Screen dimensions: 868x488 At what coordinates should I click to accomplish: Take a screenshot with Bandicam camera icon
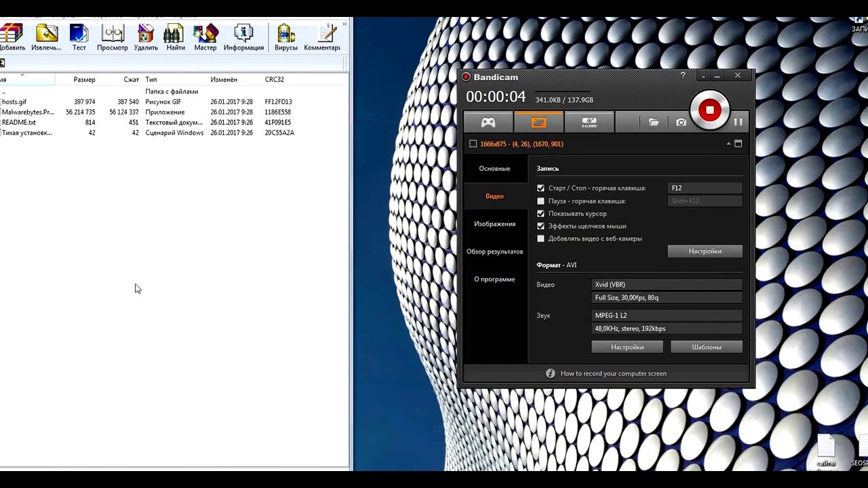[x=681, y=122]
